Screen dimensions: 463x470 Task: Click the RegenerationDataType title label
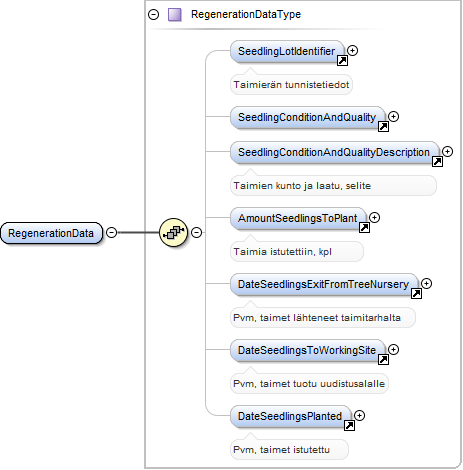pyautogui.click(x=246, y=15)
